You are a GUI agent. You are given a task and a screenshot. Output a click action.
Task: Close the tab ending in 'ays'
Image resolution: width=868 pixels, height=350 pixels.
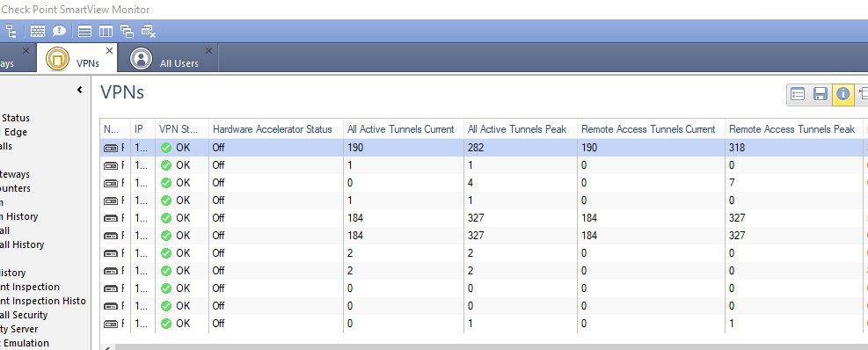(x=26, y=50)
